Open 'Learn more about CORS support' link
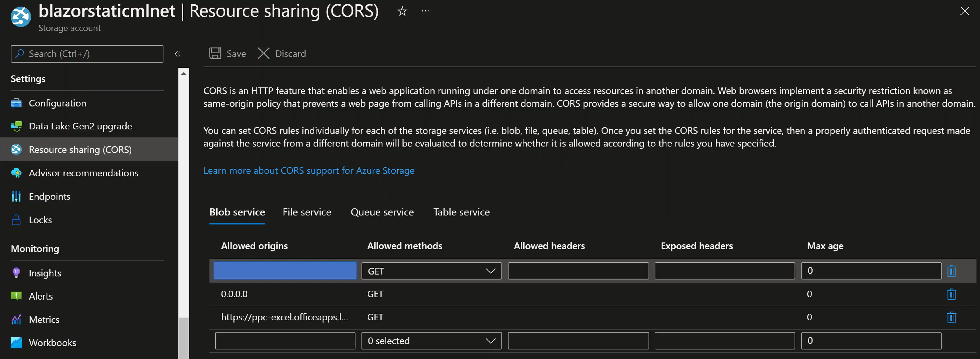980x359 pixels. tap(309, 170)
